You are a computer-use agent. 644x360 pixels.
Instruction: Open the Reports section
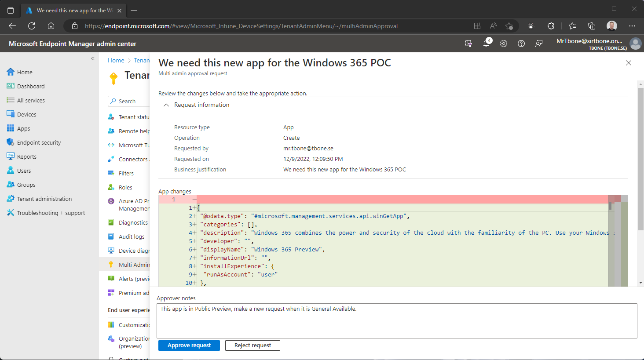coord(27,156)
